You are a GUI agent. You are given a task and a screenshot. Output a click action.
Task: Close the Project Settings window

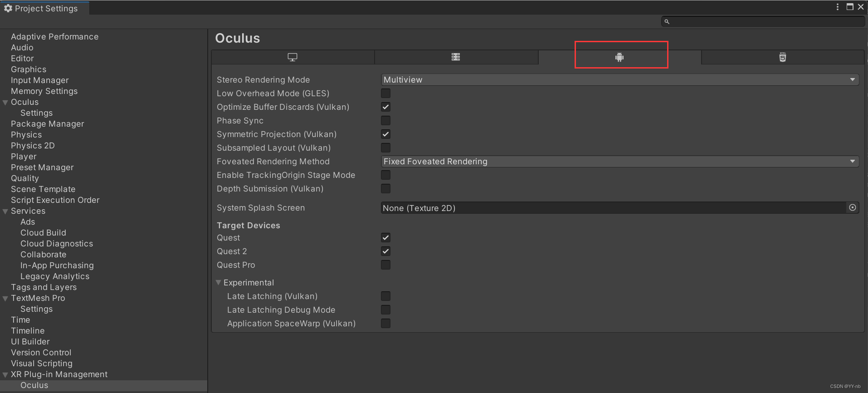tap(861, 7)
